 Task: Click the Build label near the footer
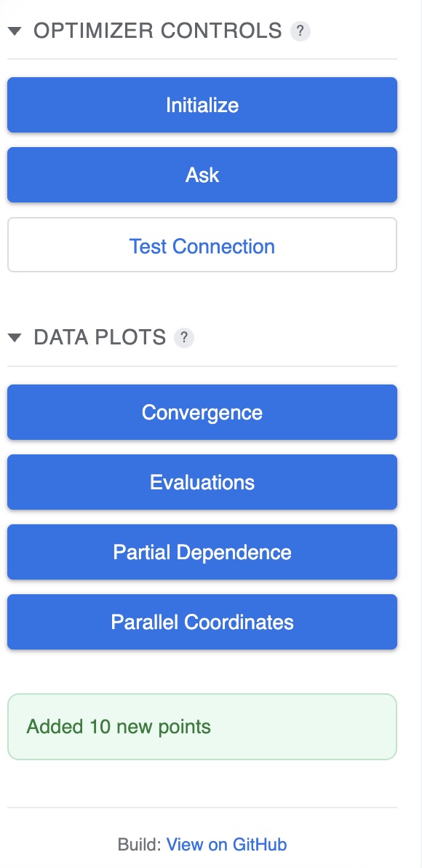coord(140,844)
